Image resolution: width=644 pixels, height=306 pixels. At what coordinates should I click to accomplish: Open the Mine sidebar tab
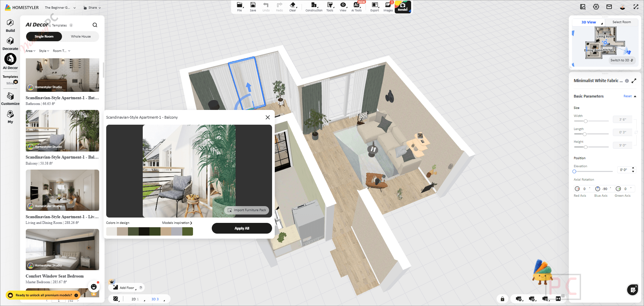tap(10, 83)
